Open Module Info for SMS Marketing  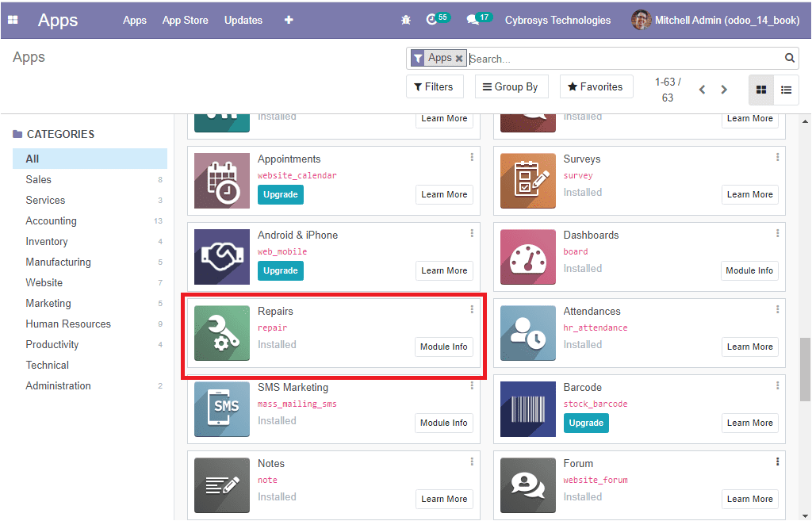coord(444,423)
